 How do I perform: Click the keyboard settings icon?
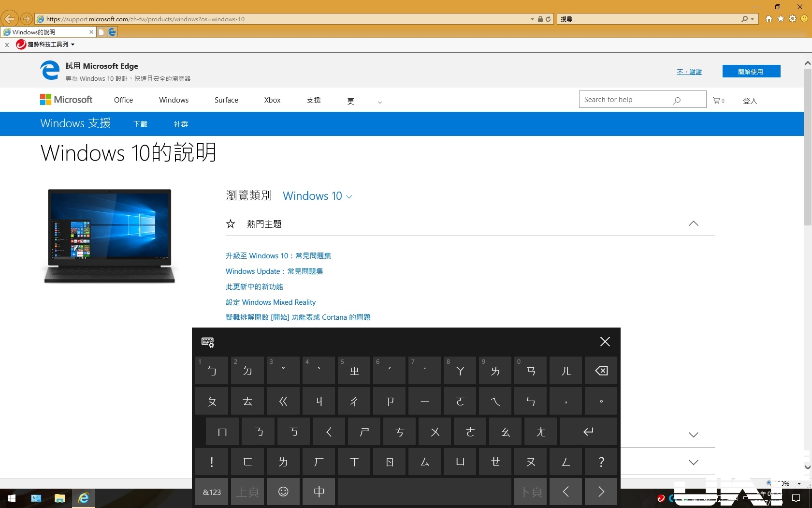pos(208,342)
